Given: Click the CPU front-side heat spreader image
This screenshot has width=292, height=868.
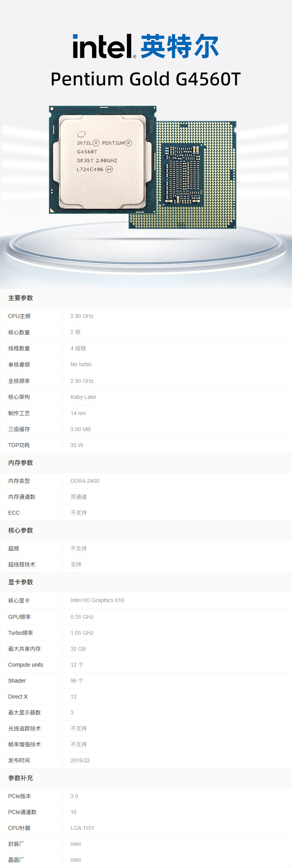Looking at the screenshot, I should 103,159.
